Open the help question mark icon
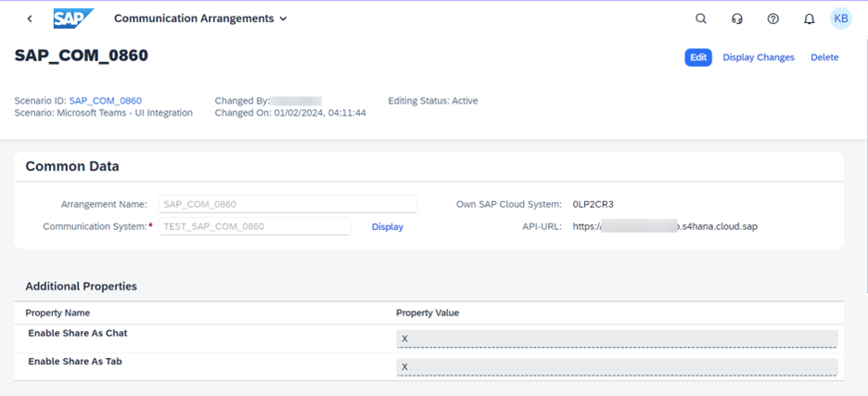This screenshot has width=868, height=396. coord(772,19)
